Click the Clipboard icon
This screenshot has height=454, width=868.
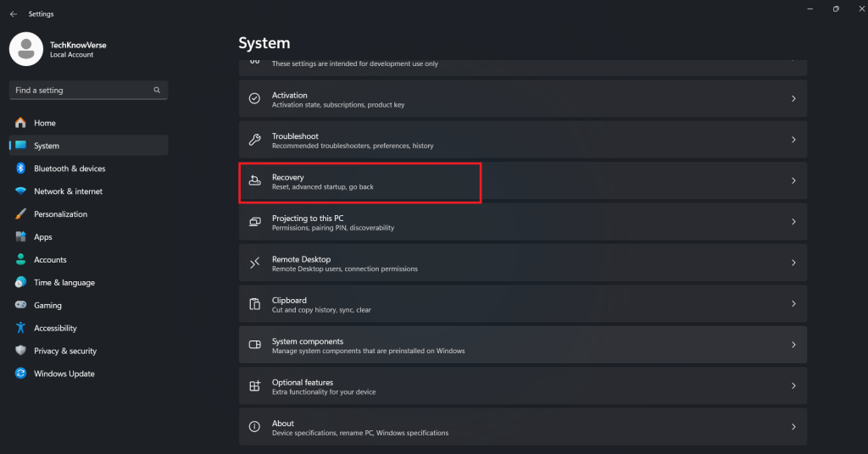254,304
